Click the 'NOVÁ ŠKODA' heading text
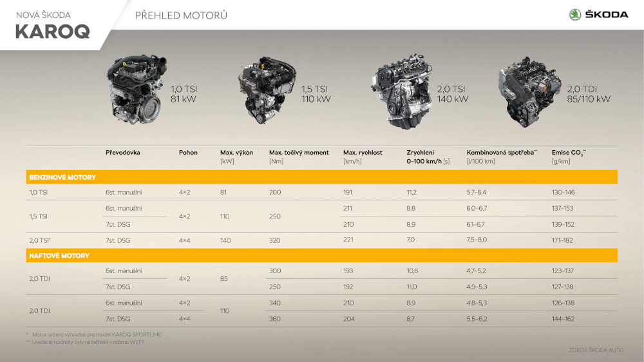The image size is (644, 362). [43, 15]
